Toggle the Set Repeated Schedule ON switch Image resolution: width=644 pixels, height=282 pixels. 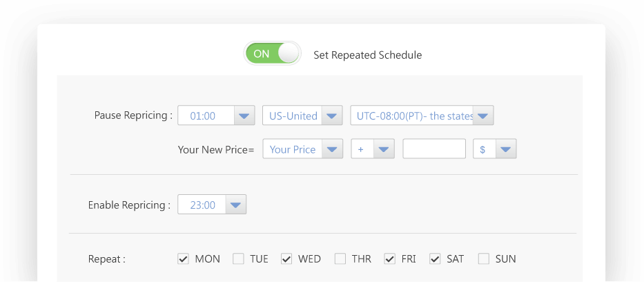273,53
